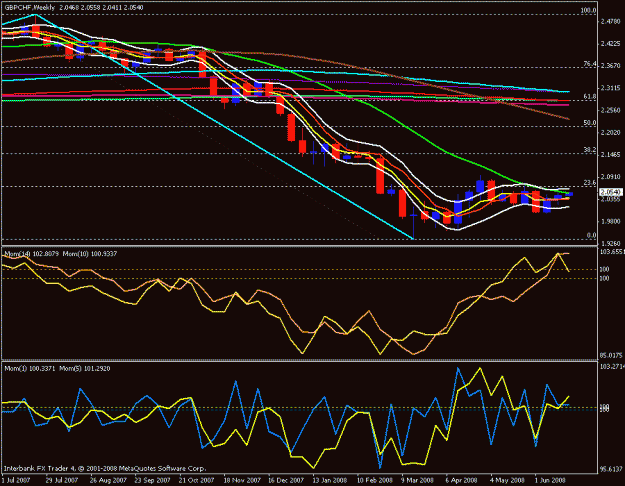This screenshot has height=486, width=625.
Task: Click the 1 Jul 2007 date label
Action: click(x=17, y=480)
